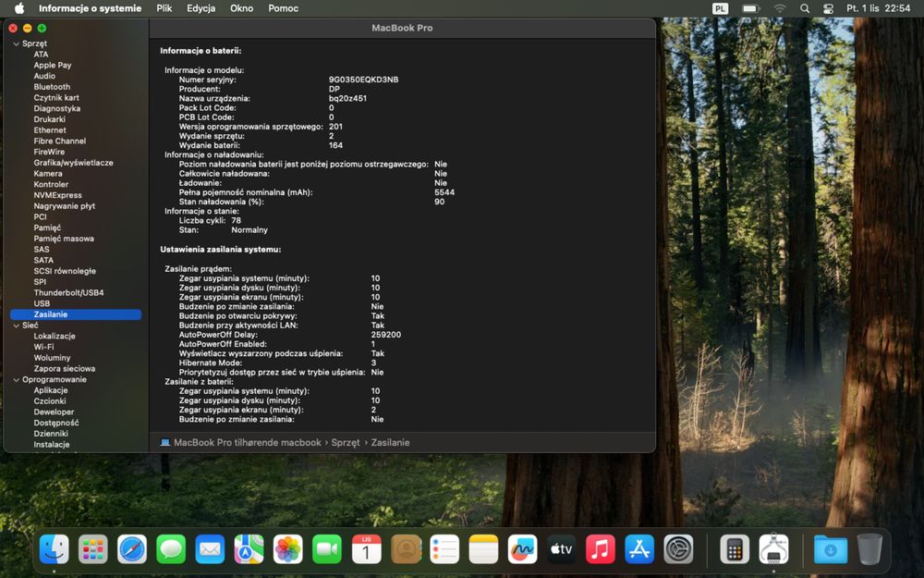Open the Okno menu
Viewport: 924px width, 578px height.
point(241,8)
